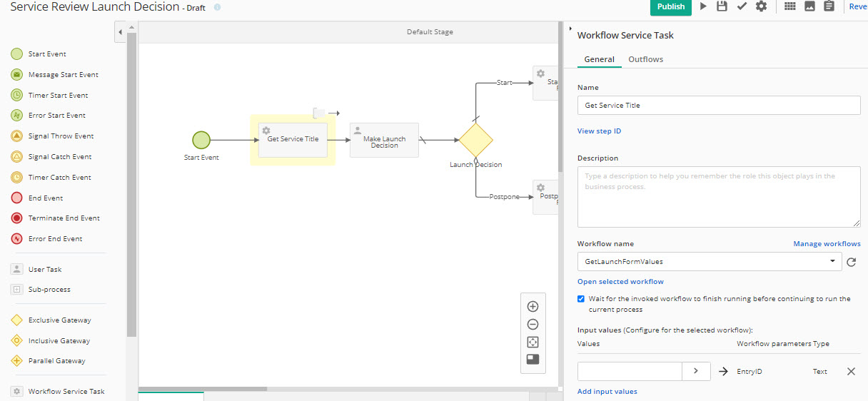Open process settings gear icon in toolbar
This screenshot has width=868, height=401.
(x=762, y=6)
